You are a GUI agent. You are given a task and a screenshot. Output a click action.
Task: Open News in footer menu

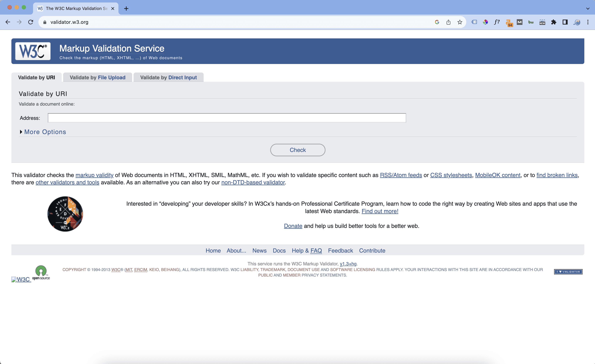pyautogui.click(x=260, y=251)
